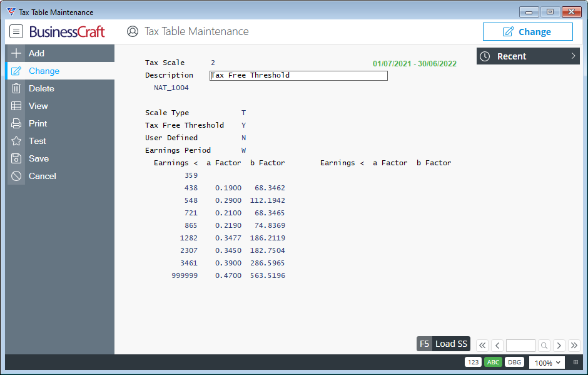Click the record search input box

pyautogui.click(x=520, y=346)
